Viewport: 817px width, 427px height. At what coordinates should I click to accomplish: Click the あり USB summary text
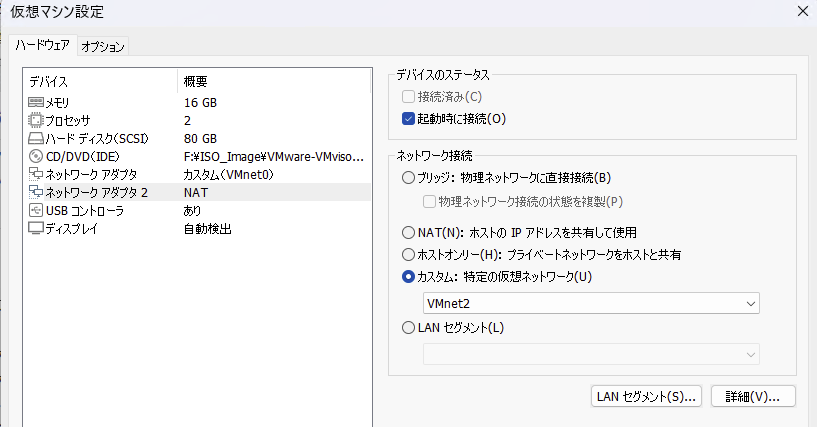tap(192, 210)
